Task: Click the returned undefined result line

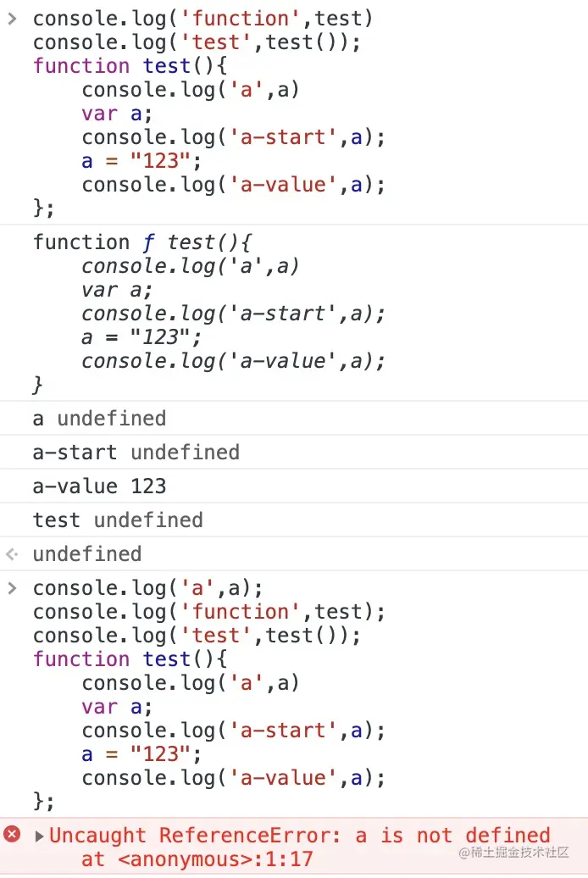Action: (86, 554)
